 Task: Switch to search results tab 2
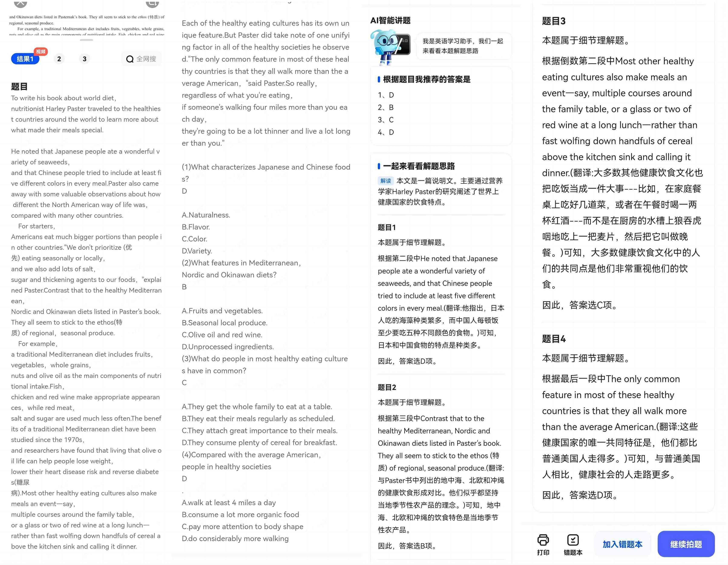59,59
